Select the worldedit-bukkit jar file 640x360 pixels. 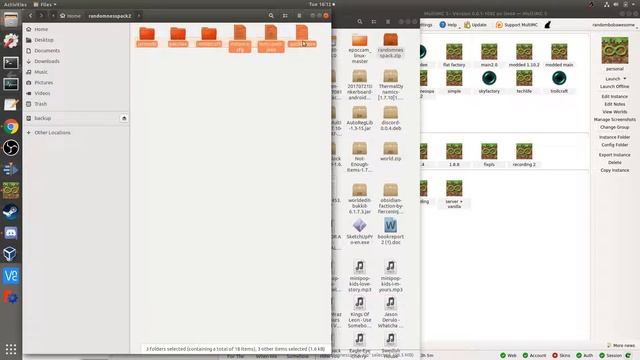tap(360, 199)
